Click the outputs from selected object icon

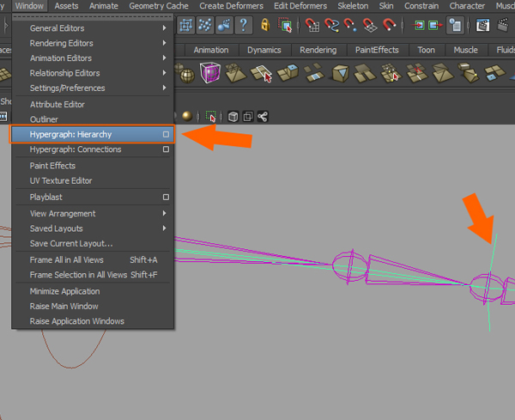point(435,25)
